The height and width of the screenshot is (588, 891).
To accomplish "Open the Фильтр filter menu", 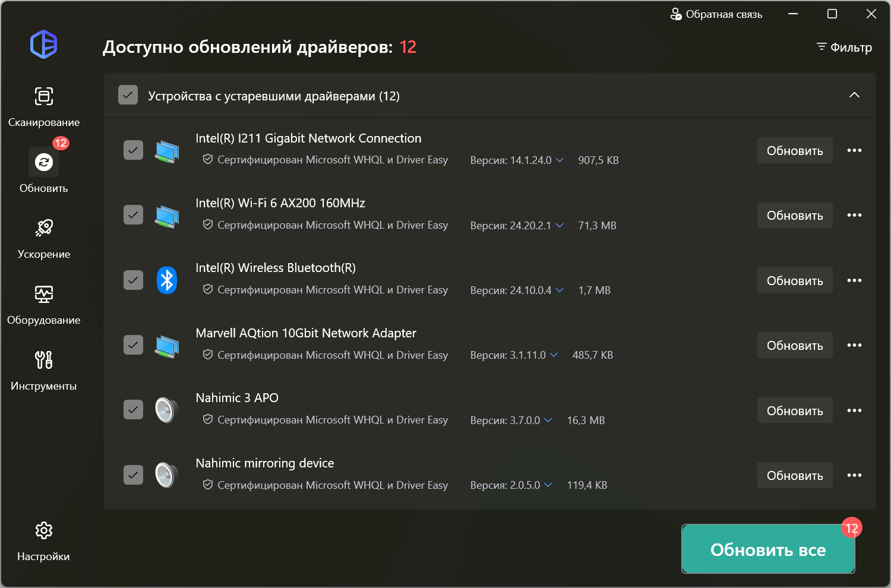I will tap(844, 47).
